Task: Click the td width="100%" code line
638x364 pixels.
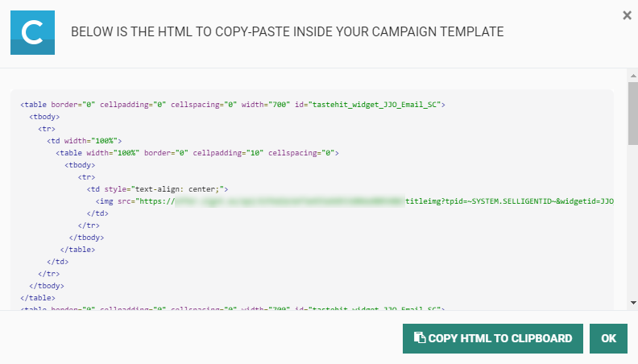Action: tap(84, 141)
